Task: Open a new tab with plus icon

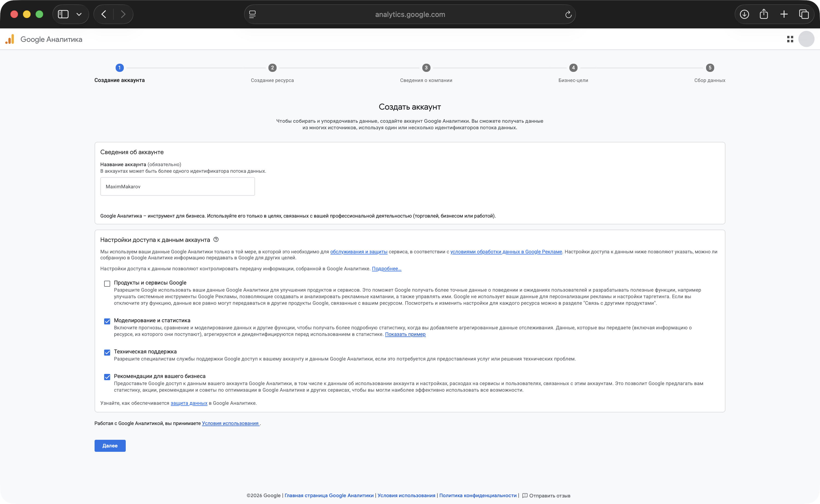Action: [x=784, y=14]
